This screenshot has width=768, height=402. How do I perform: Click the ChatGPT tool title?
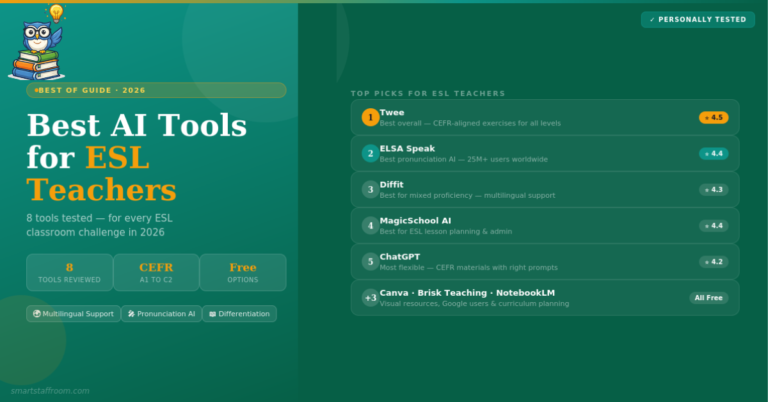(400, 257)
